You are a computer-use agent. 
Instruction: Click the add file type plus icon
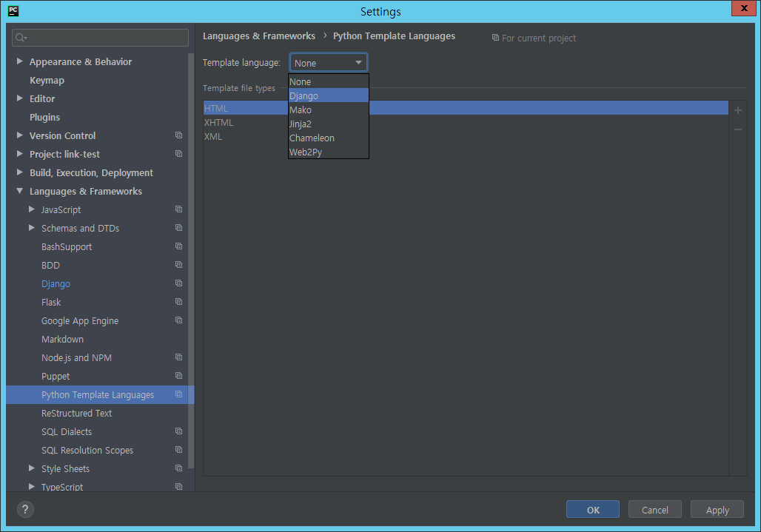point(738,110)
